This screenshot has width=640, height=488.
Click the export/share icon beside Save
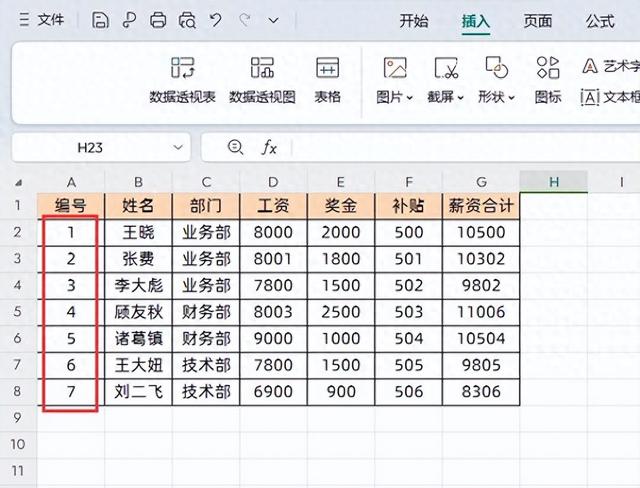(129, 20)
